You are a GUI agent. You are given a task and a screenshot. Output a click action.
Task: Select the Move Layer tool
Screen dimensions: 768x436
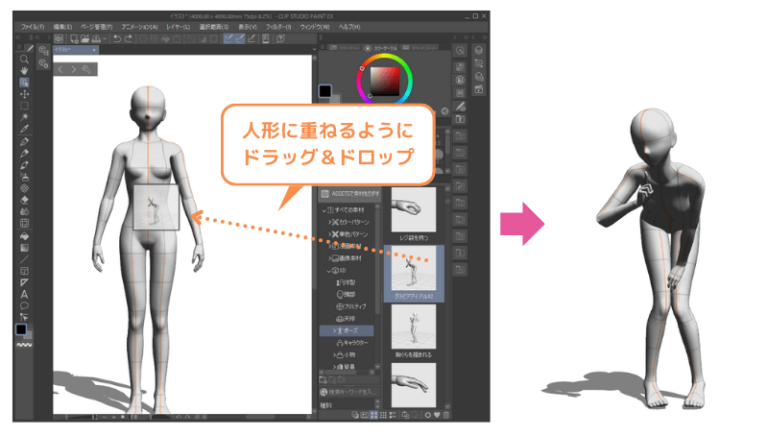pyautogui.click(x=25, y=94)
